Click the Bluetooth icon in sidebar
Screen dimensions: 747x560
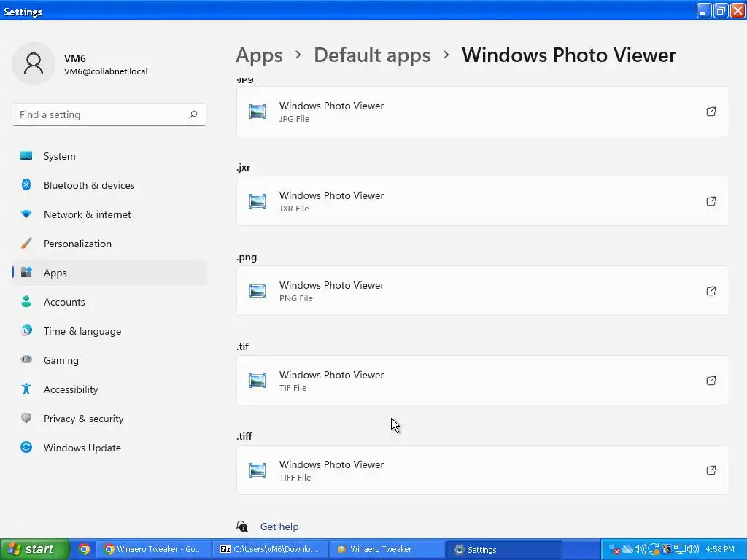pos(26,184)
